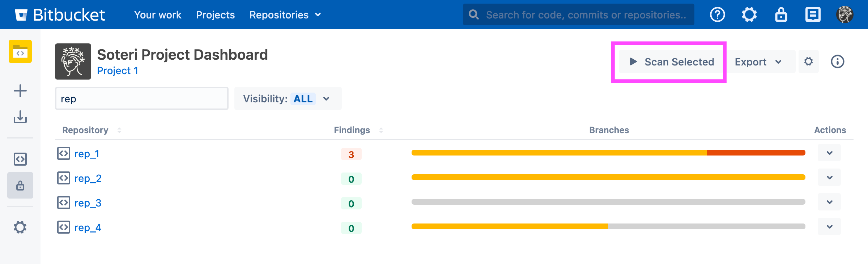Click the download clone icon in sidebar
The height and width of the screenshot is (264, 868).
pyautogui.click(x=20, y=117)
